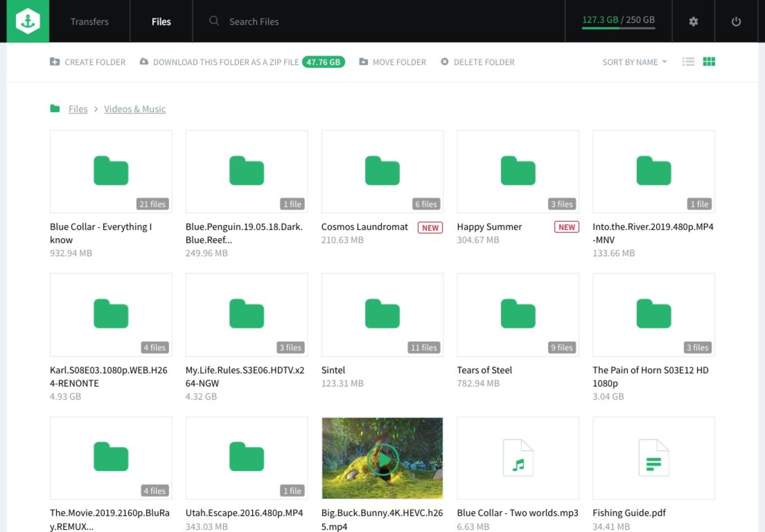Viewport: 765px width, 532px height.
Task: Click the Delete Folder icon
Action: click(x=443, y=62)
